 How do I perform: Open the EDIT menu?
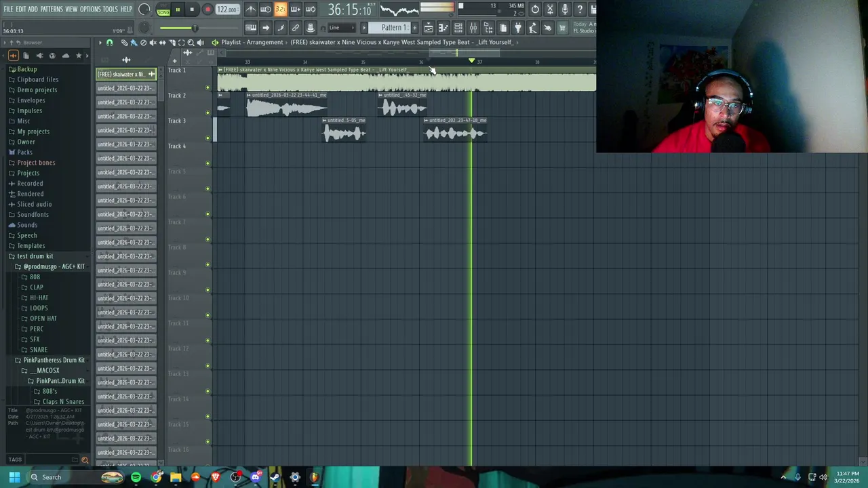point(21,9)
